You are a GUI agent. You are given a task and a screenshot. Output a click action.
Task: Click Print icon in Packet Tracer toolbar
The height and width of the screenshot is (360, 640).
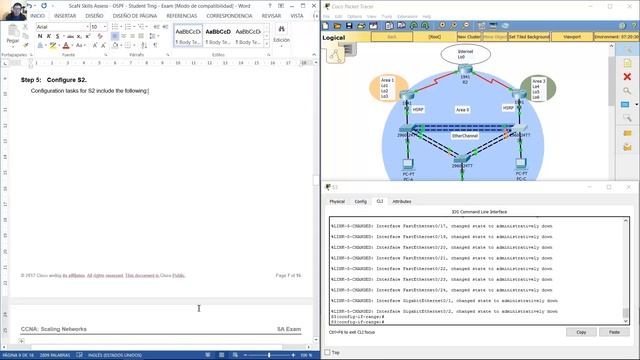point(361,26)
